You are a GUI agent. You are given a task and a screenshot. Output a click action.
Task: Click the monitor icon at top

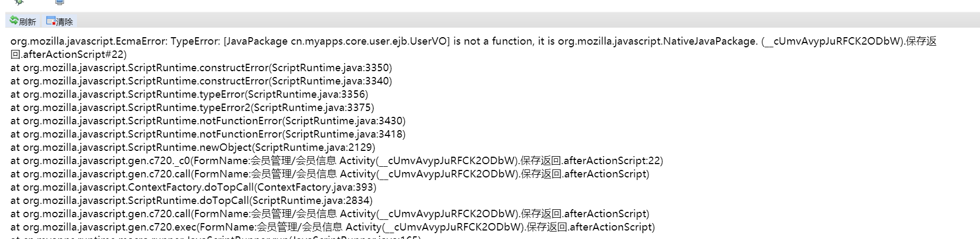click(59, 2)
